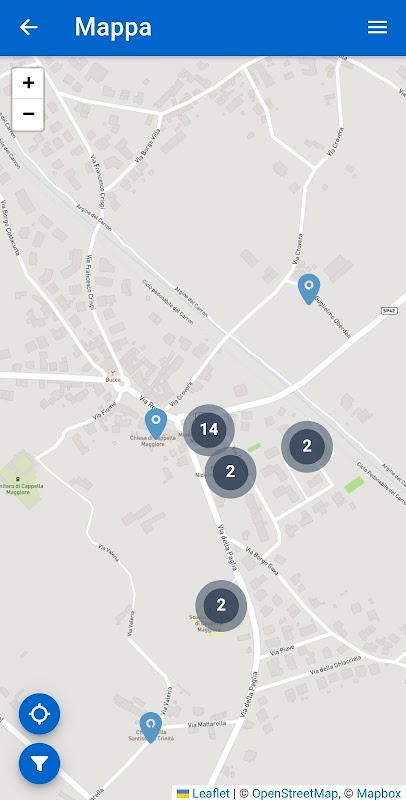Click the Mappa page title
The image size is (406, 800).
point(113,27)
